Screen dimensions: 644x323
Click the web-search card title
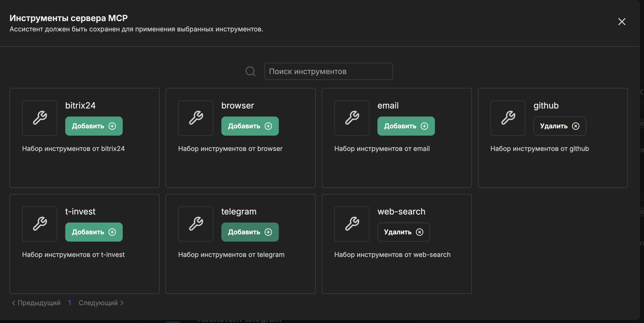[402, 211]
